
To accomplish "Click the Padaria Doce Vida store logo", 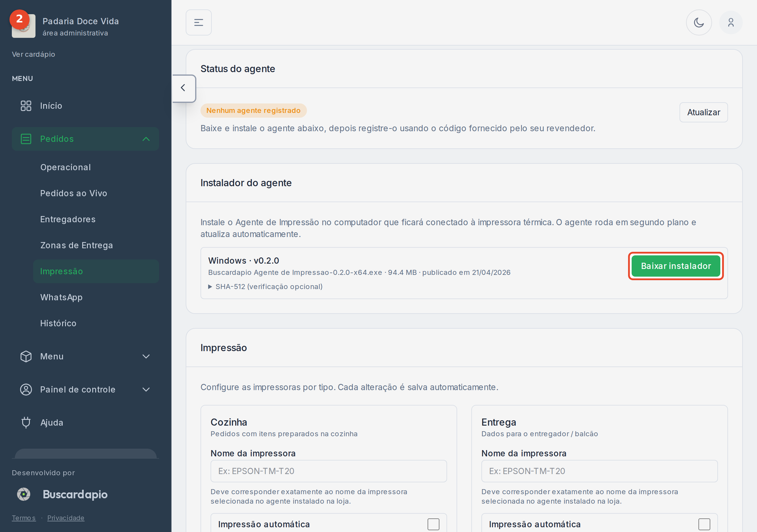I will (x=24, y=26).
